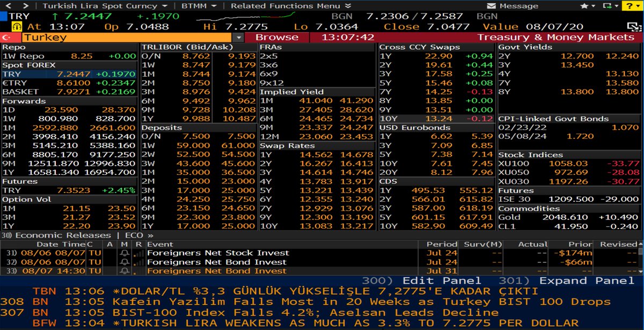Click the yellow gauge icon beside At
Screen dimensions: 644x330
point(17,27)
